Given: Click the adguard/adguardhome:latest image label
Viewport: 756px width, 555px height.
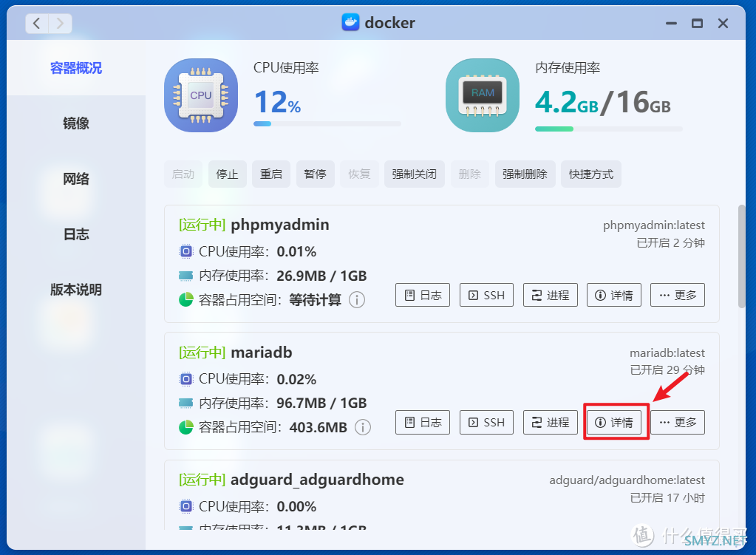Looking at the screenshot, I should click(x=627, y=480).
